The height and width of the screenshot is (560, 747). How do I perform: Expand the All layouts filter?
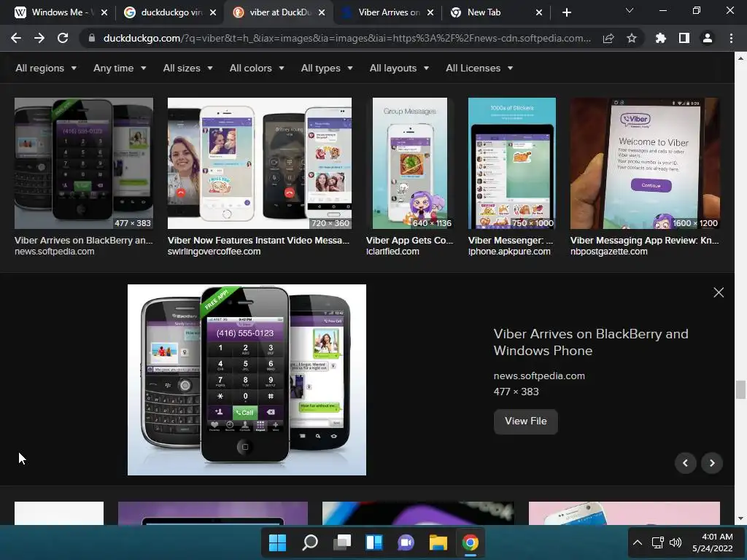click(x=399, y=68)
